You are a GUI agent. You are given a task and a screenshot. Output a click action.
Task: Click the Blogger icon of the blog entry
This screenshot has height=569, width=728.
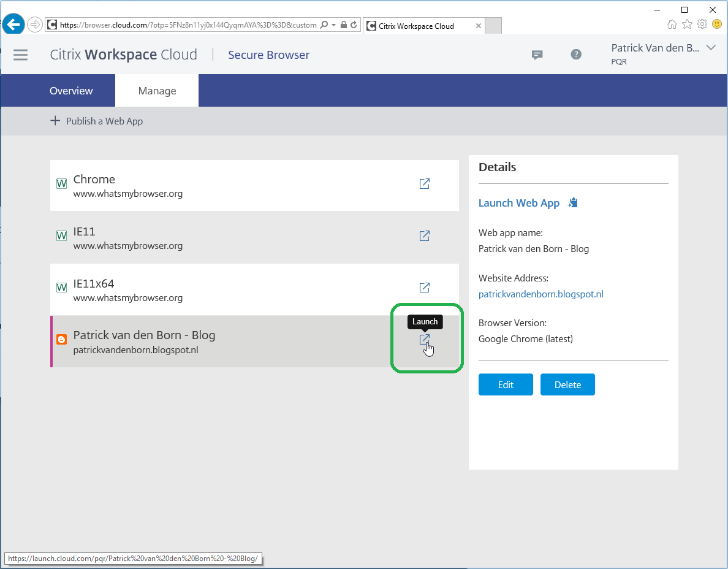click(61, 340)
